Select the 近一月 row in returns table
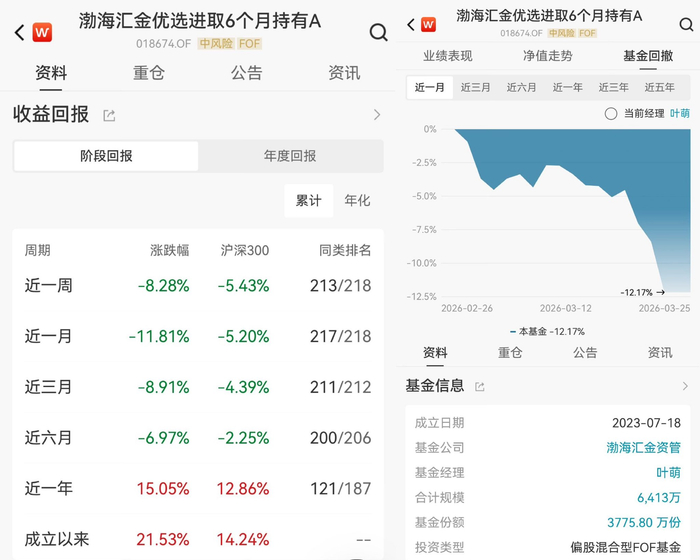Viewport: 700px width, 560px height. coord(198,336)
